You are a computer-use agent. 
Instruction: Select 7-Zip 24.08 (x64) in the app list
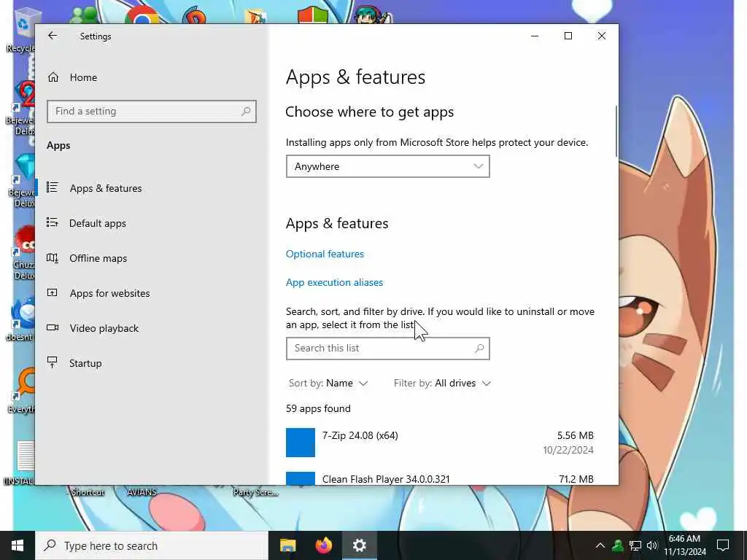click(440, 443)
